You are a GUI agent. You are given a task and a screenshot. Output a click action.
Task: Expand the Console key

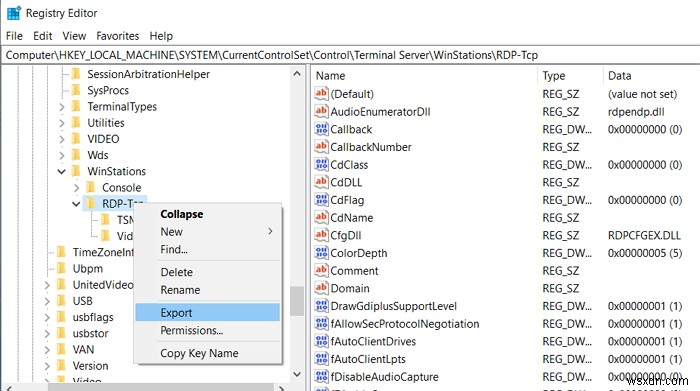tap(76, 187)
